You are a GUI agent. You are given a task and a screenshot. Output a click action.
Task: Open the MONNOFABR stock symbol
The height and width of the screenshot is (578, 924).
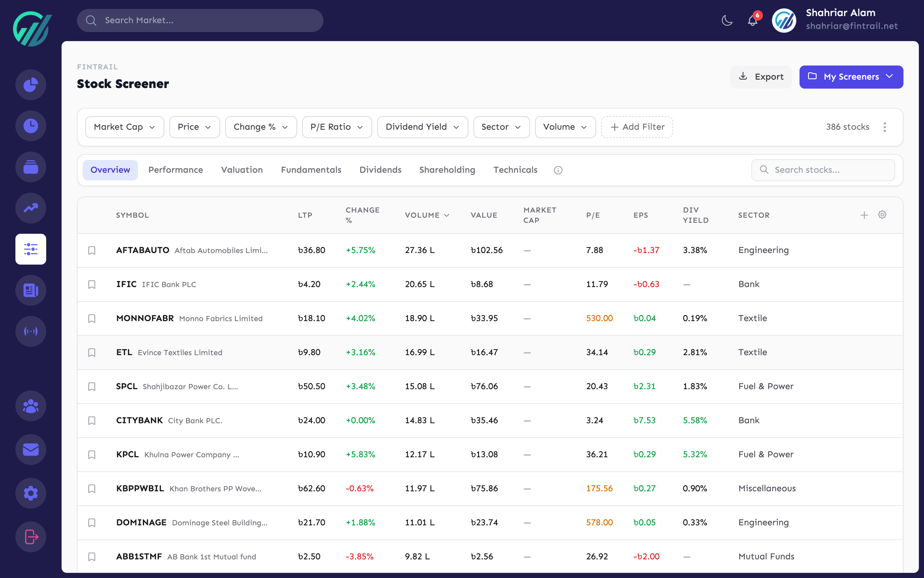tap(145, 318)
